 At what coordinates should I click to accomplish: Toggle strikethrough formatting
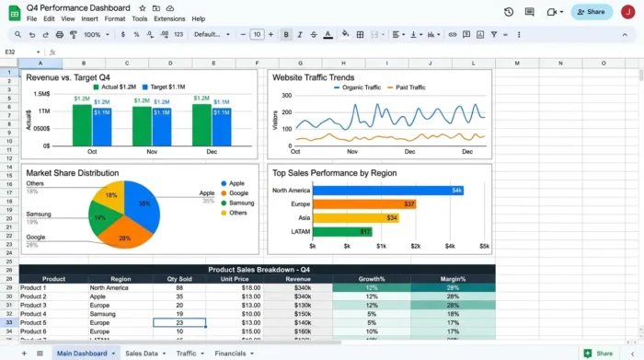314,34
